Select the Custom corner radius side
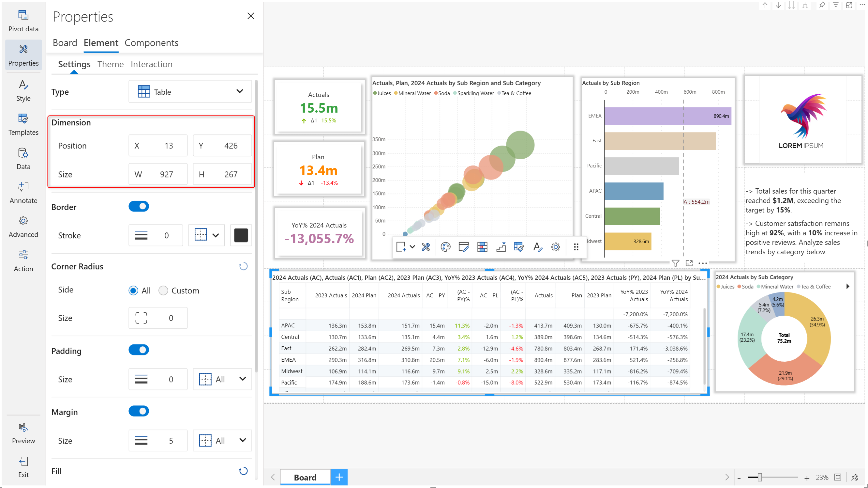 (x=163, y=291)
